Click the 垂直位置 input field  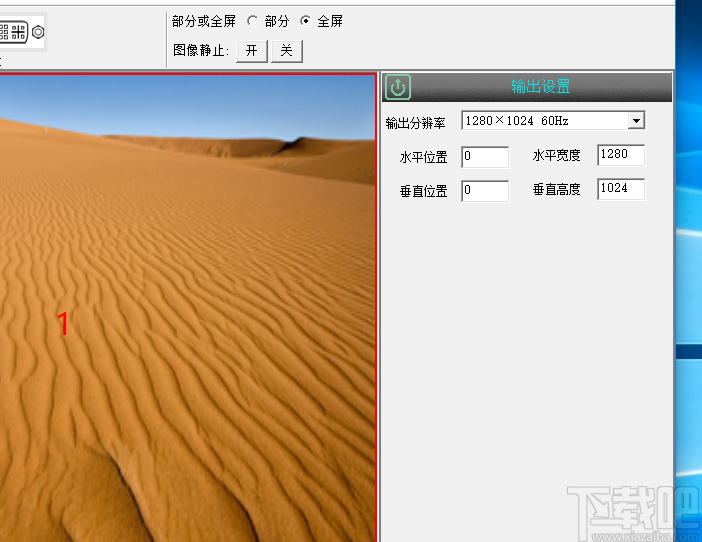point(485,191)
